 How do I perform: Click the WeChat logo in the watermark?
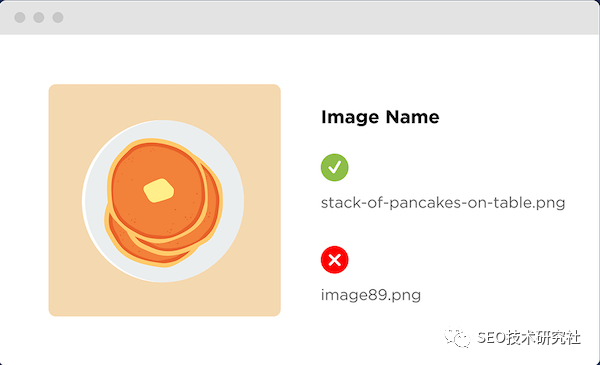click(x=457, y=337)
